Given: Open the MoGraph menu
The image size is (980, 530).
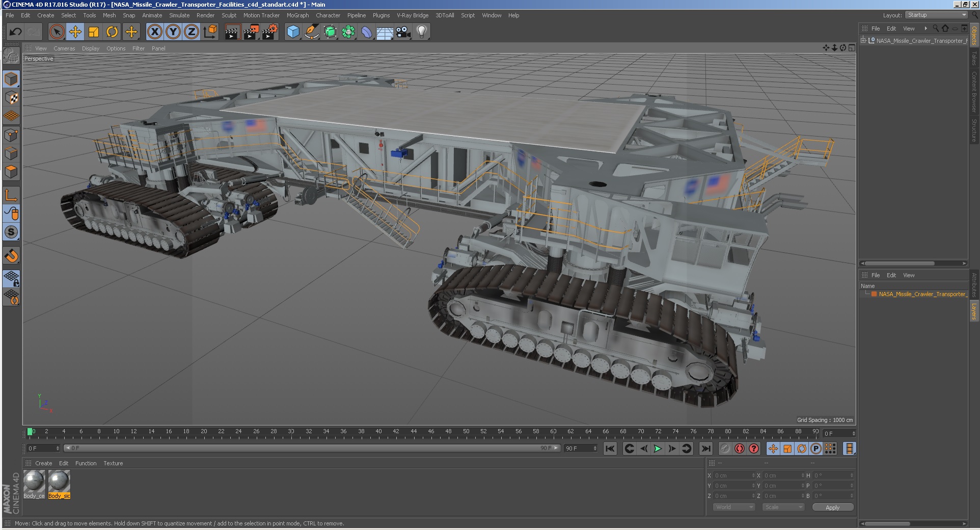Looking at the screenshot, I should (x=297, y=15).
